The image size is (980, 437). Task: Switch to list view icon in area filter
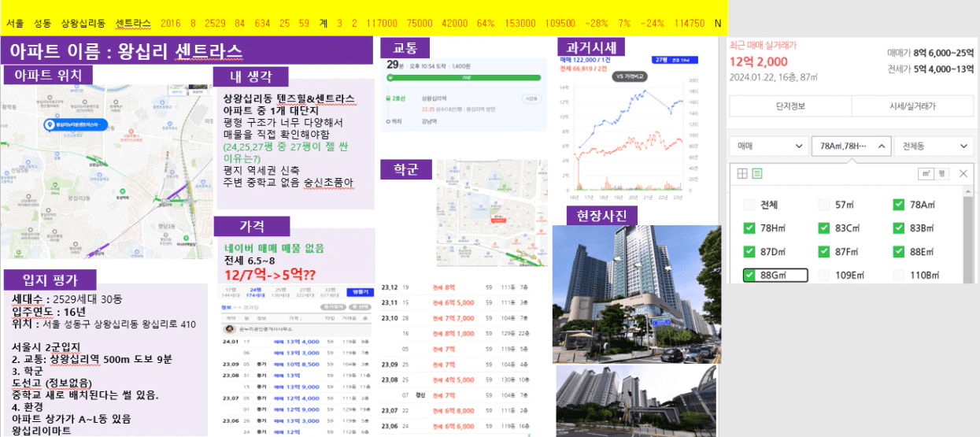click(757, 173)
